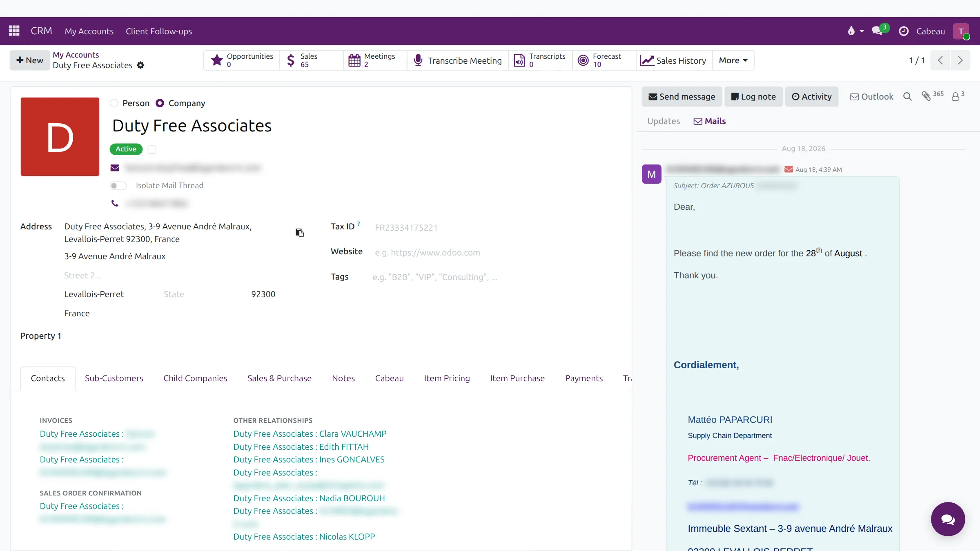This screenshot has height=551, width=980.
Task: Open Meetings calendar stat button
Action: click(x=375, y=60)
